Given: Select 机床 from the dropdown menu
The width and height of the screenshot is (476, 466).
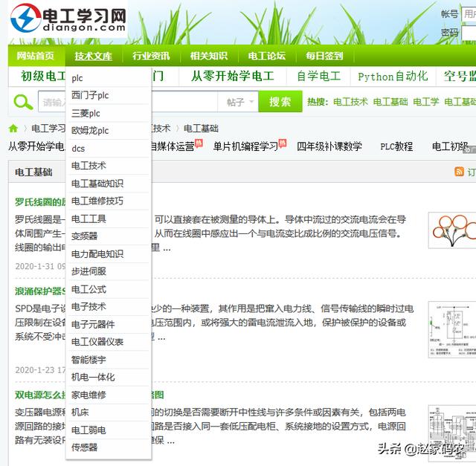Looking at the screenshot, I should pyautogui.click(x=109, y=412).
